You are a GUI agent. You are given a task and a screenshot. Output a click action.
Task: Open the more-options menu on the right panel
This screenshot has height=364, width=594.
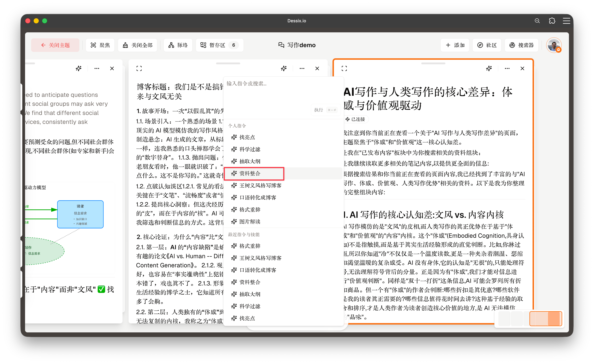coord(507,68)
